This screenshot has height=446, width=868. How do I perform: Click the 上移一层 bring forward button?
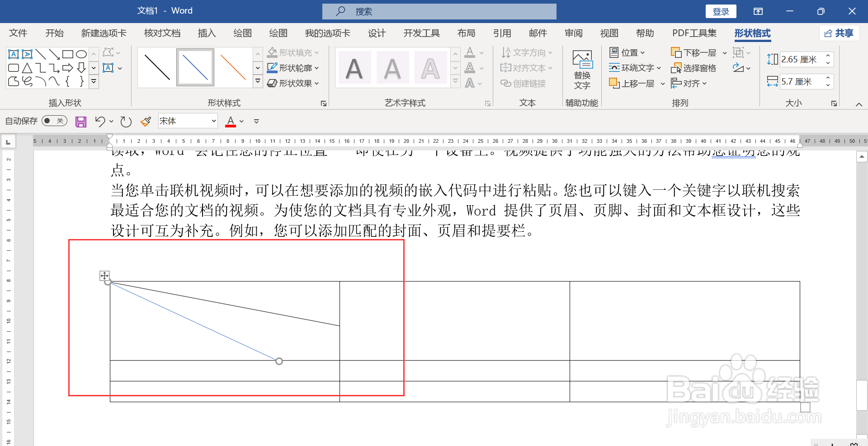pos(632,83)
